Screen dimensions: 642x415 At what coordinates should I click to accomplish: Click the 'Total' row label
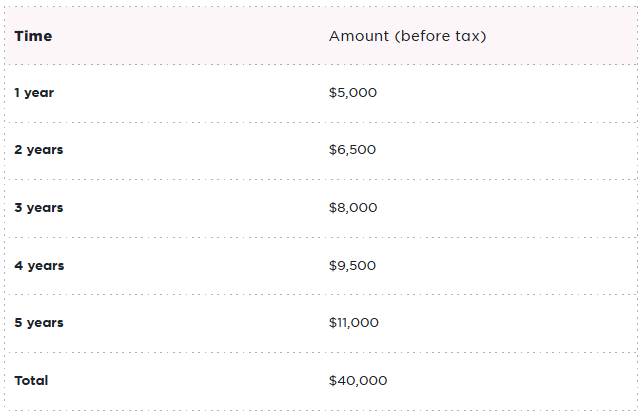click(31, 381)
